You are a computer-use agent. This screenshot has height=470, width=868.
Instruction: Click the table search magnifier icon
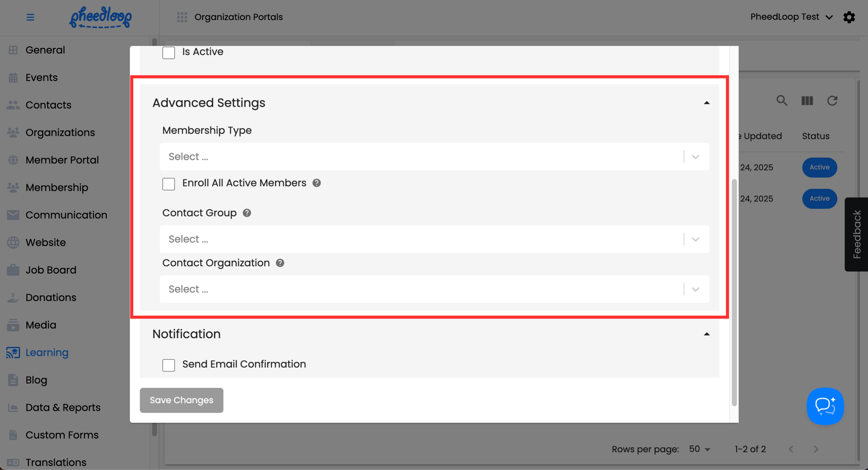(x=782, y=101)
